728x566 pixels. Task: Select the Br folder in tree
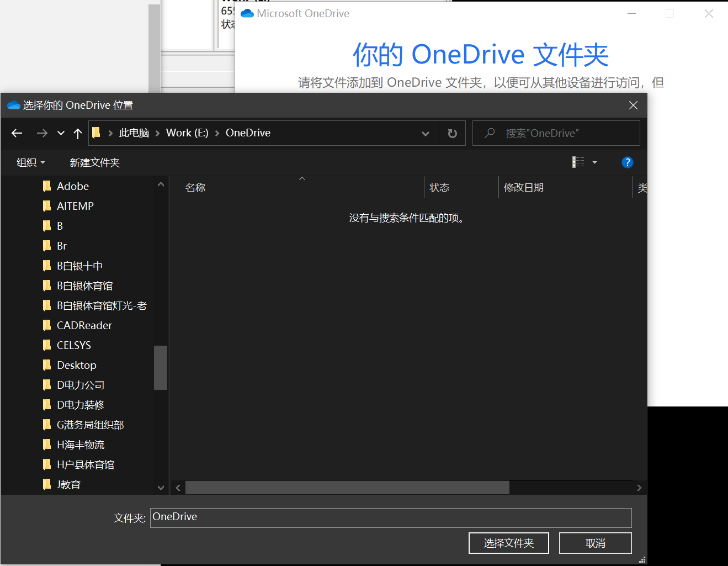[62, 246]
